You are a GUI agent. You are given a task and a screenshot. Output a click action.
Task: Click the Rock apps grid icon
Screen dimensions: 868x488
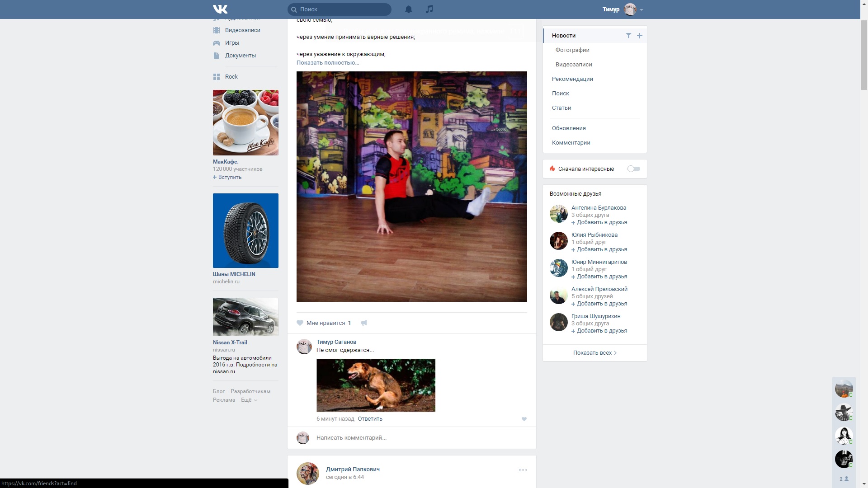[x=217, y=77]
